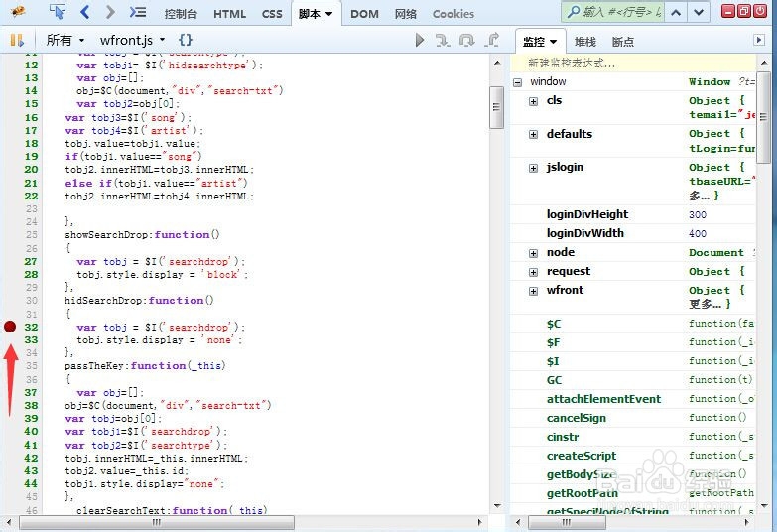Open the Firebug bug icon menu
Screen dimensions: 777x532
(18, 11)
